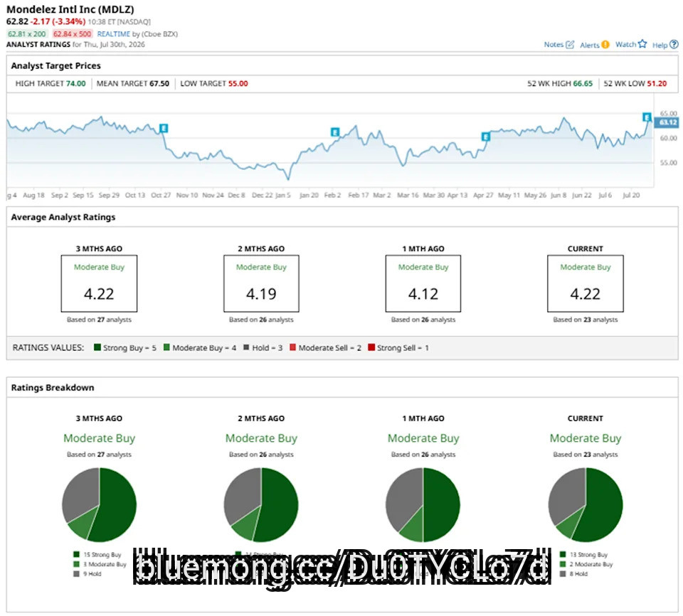
Task: Open the Notes edit pencil icon
Action: coord(570,44)
